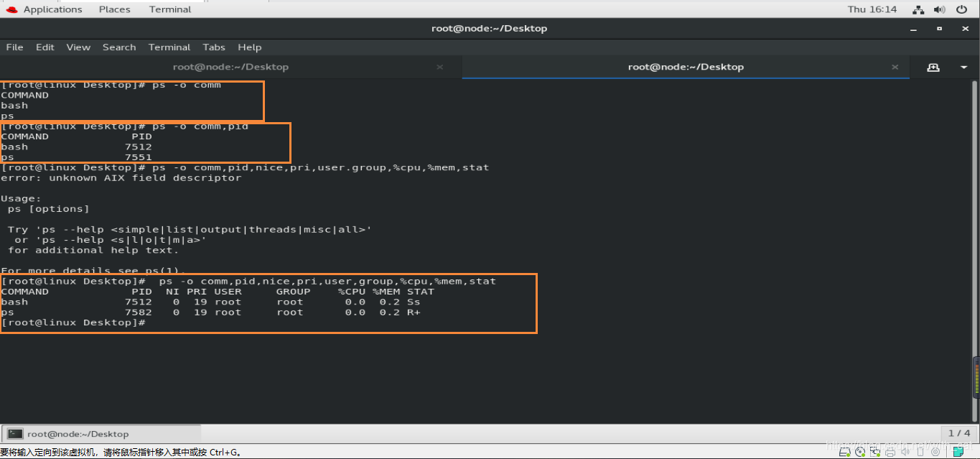Click the PRI column header
This screenshot has height=459, width=980.
click(197, 292)
